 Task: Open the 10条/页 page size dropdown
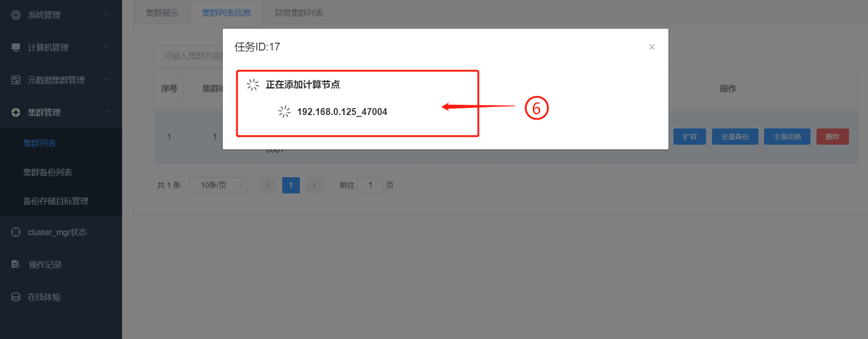tap(218, 185)
